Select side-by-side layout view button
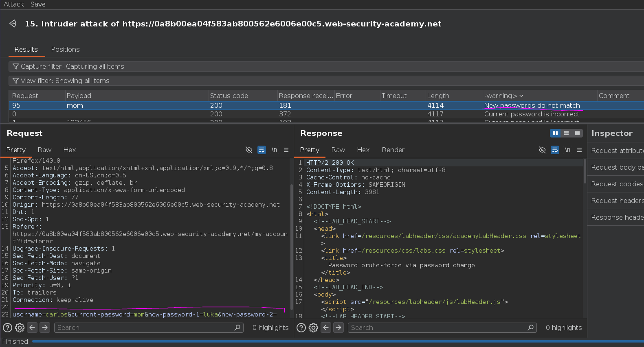The width and height of the screenshot is (644, 347). tap(555, 133)
